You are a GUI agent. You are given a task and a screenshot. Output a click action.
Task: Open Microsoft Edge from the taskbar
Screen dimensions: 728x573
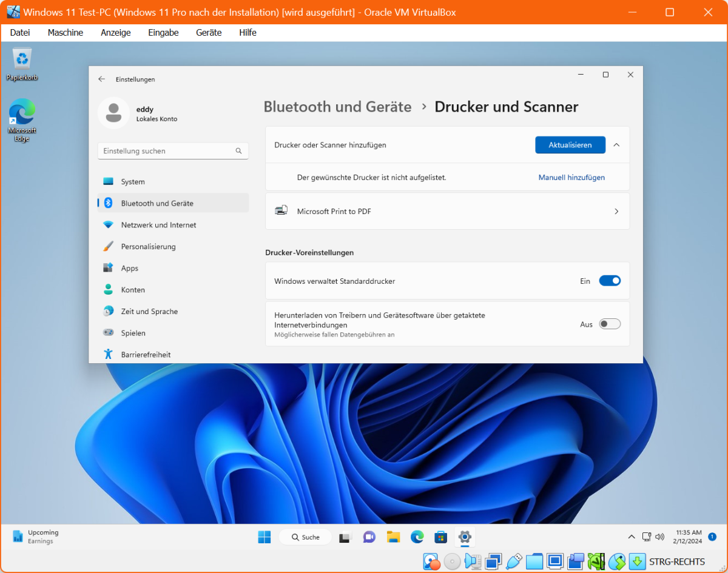click(417, 537)
